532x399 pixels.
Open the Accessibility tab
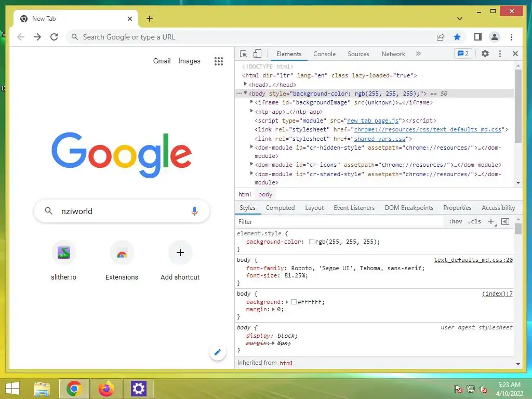[498, 208]
